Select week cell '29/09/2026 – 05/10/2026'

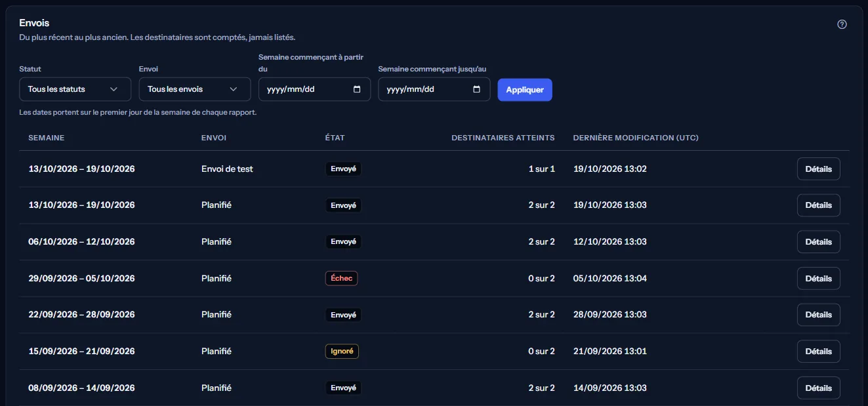click(x=81, y=278)
